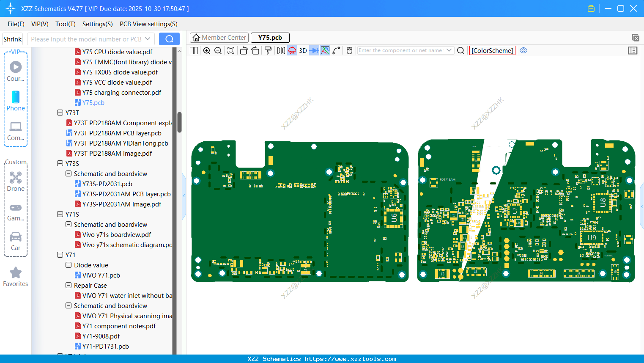This screenshot has width=644, height=363.
Task: Open Favorites
Action: click(16, 277)
